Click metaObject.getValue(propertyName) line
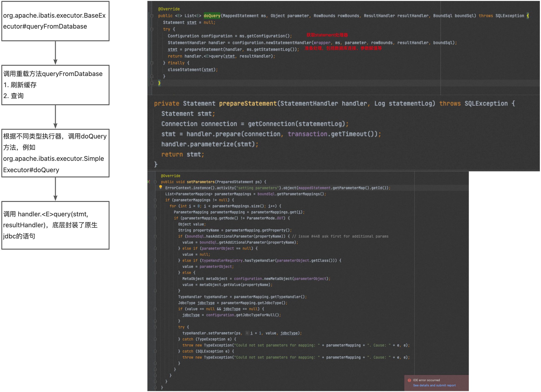541x392 pixels. [x=227, y=285]
